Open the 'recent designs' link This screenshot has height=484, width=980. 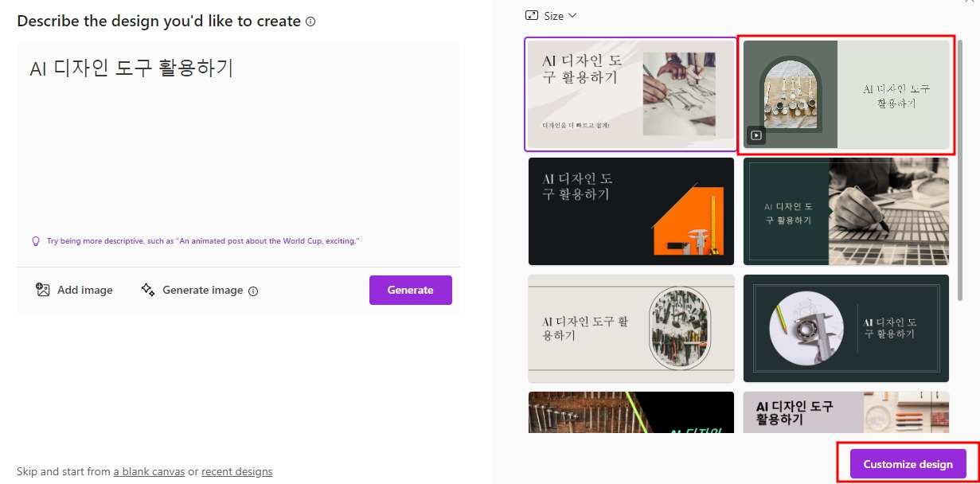coord(237,471)
